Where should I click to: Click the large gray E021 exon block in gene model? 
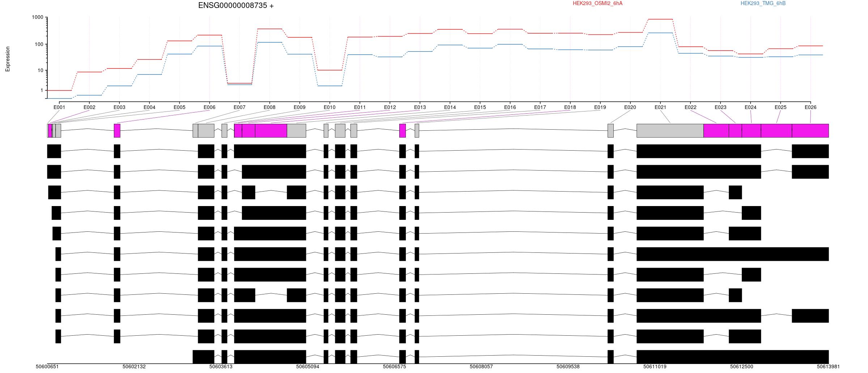[x=670, y=131]
